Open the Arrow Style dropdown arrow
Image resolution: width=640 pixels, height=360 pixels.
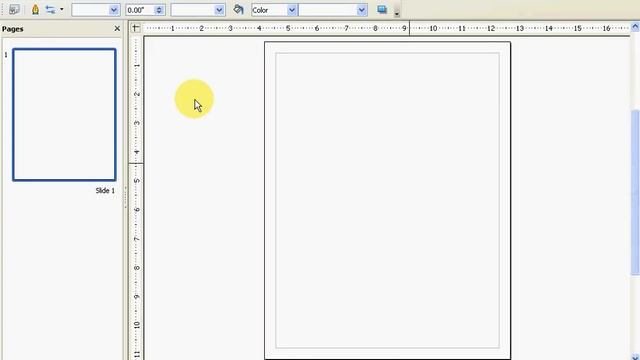point(62,9)
